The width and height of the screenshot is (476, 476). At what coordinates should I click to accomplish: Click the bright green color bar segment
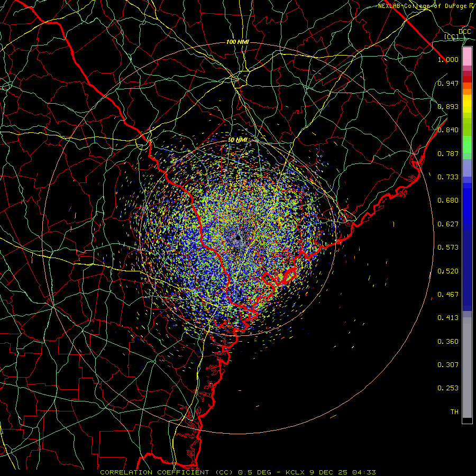tap(467, 144)
